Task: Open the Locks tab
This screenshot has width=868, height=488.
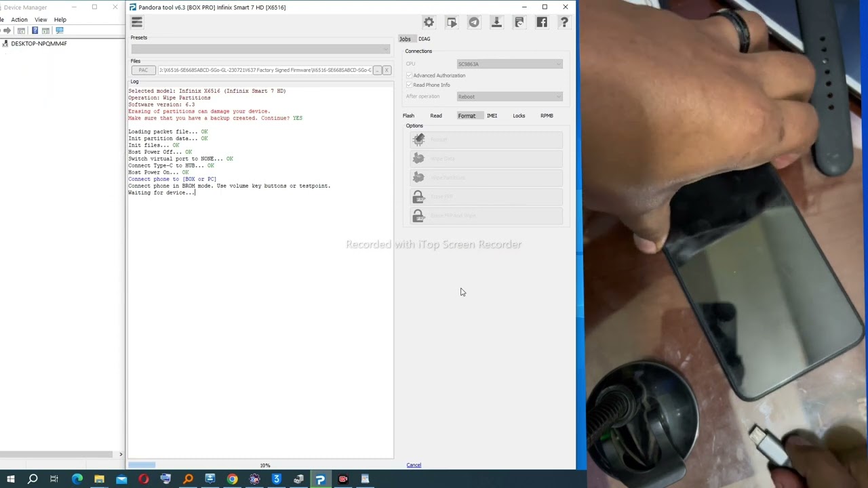Action: coord(519,116)
